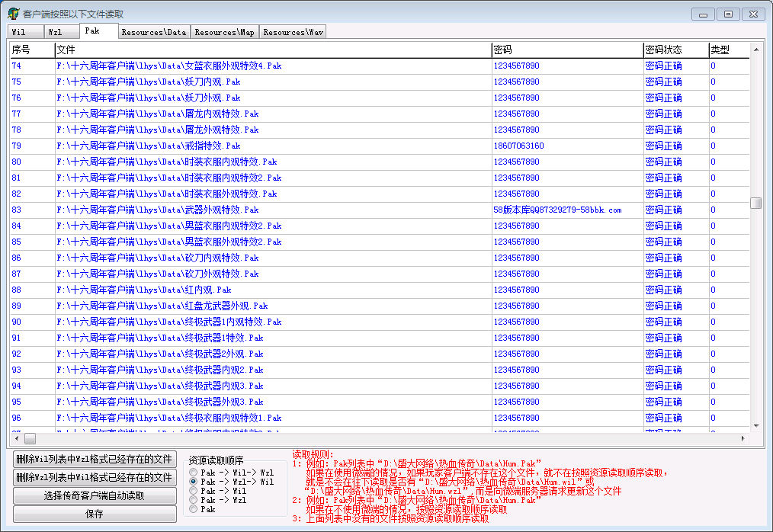Click 密码正确 status in row 83

tap(663, 210)
